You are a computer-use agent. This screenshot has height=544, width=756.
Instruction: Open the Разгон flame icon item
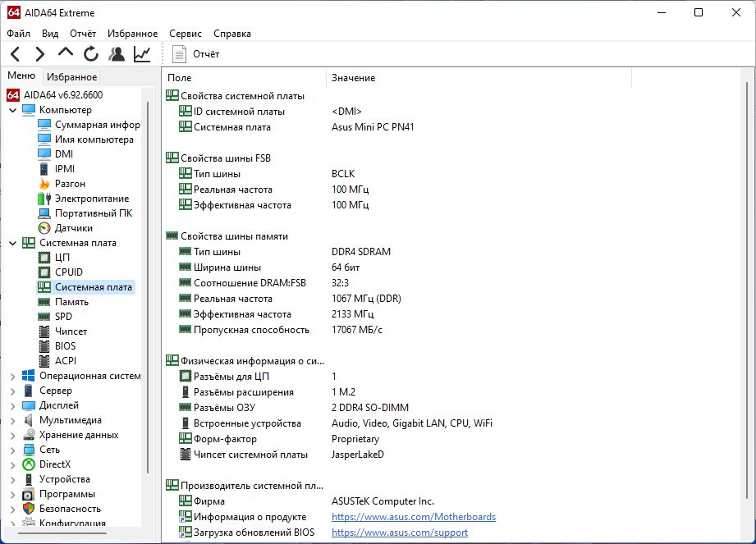pyautogui.click(x=44, y=184)
